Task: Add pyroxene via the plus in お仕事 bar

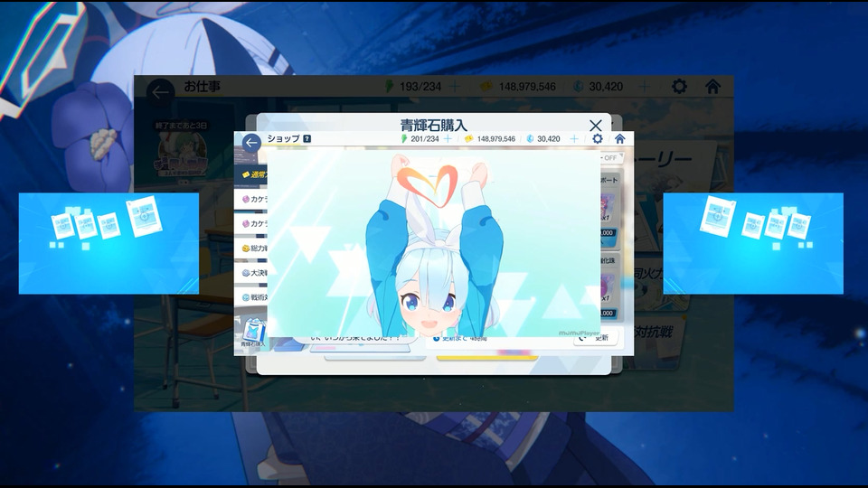Action: [644, 87]
